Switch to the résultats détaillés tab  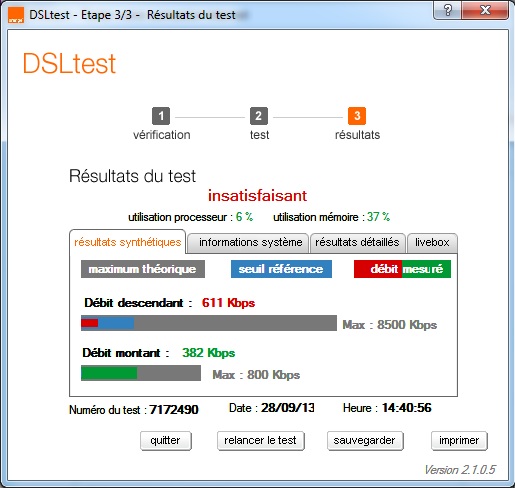357,242
